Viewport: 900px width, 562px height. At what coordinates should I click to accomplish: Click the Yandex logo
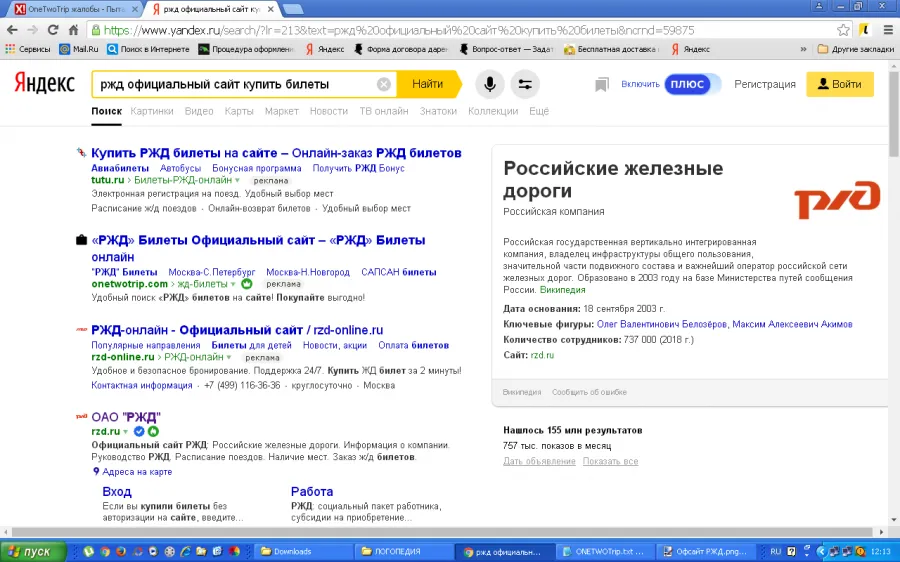pos(44,83)
